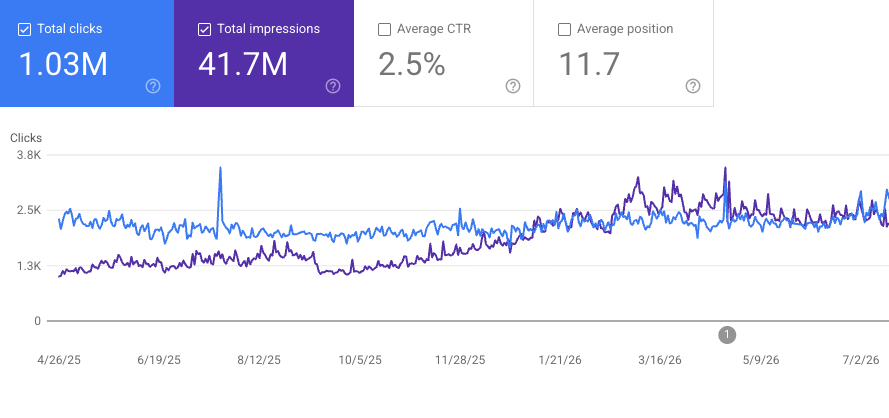
Task: Open help icon on Total impressions card
Action: coord(333,86)
